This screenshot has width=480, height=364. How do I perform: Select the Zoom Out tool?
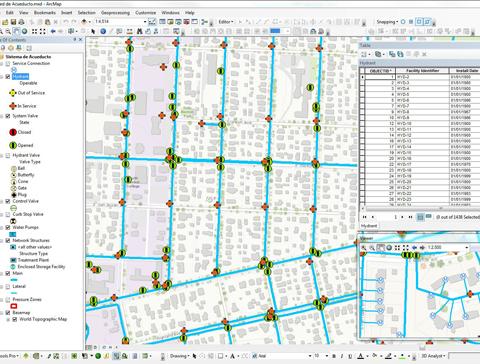pos(8,31)
